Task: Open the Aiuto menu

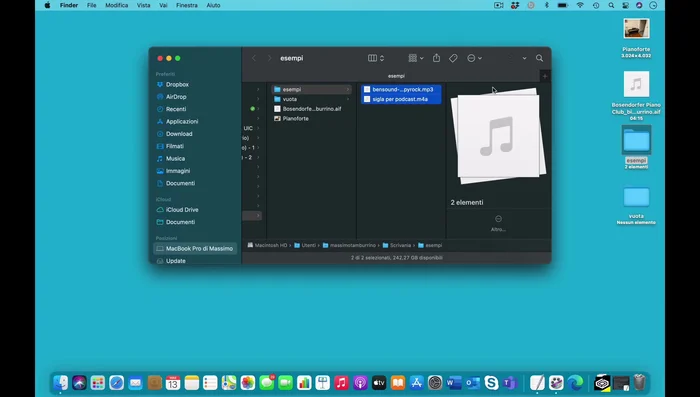Action: tap(213, 5)
